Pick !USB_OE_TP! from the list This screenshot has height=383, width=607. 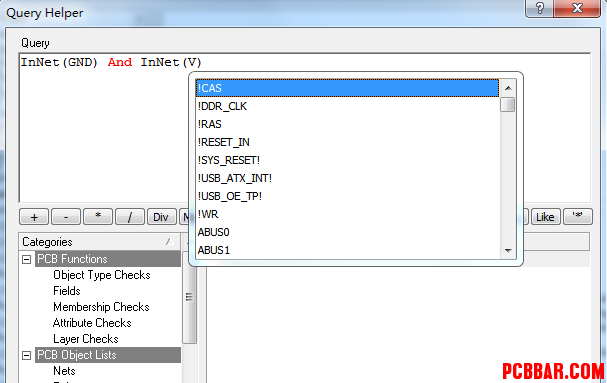coord(347,196)
